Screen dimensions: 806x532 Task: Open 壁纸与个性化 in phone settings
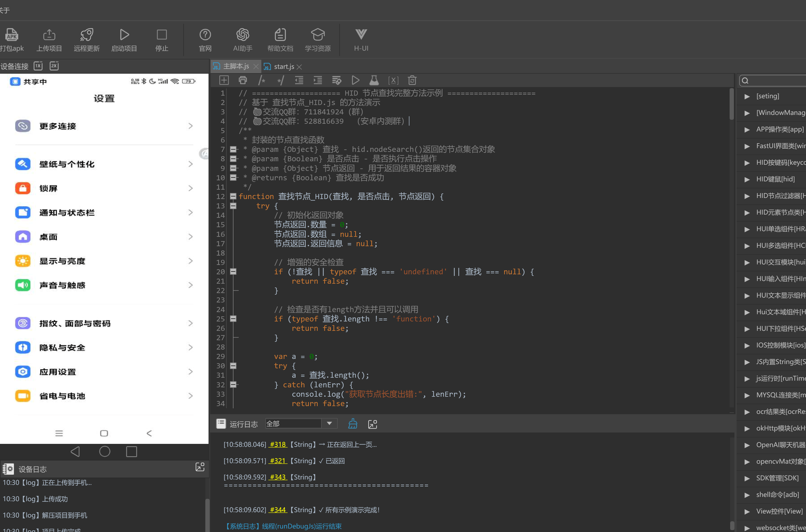click(x=104, y=164)
